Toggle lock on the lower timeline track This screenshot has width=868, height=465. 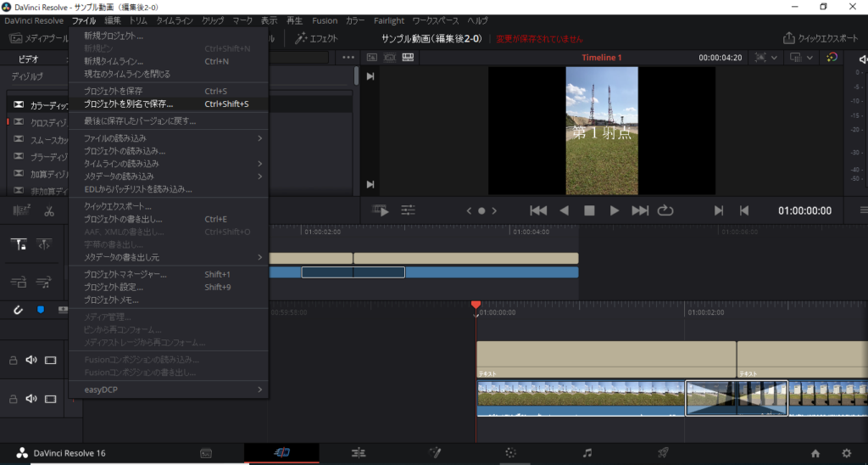(14, 399)
